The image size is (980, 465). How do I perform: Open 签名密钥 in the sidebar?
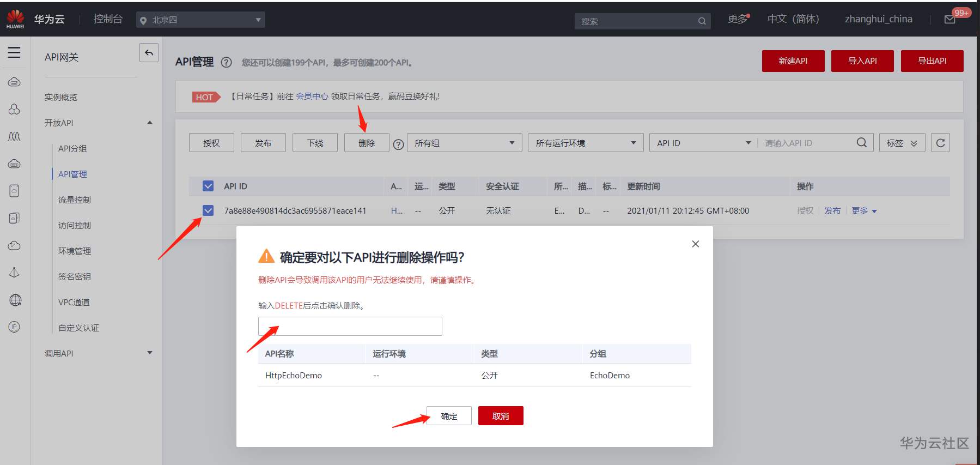tap(75, 276)
